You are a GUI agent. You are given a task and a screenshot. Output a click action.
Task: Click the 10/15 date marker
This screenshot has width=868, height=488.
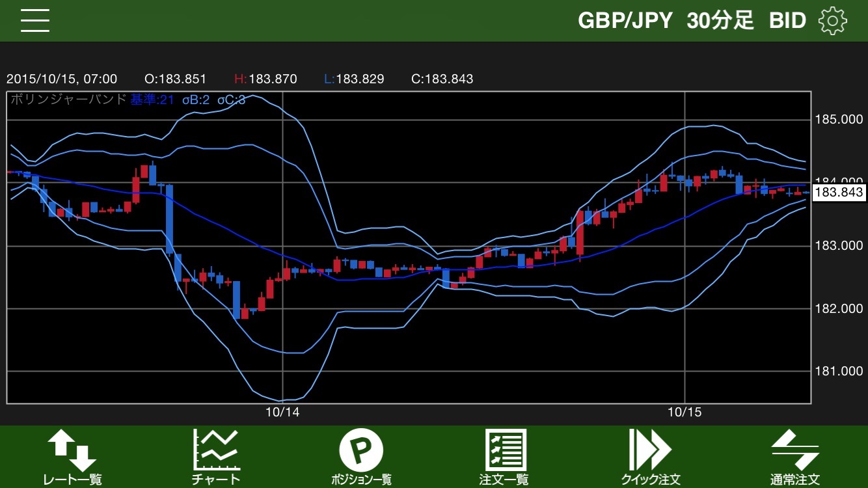tap(685, 412)
